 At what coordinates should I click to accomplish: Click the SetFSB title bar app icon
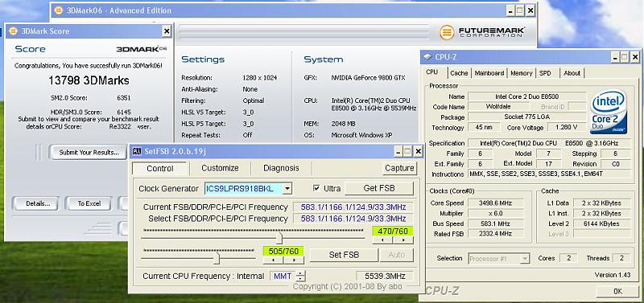(x=137, y=152)
